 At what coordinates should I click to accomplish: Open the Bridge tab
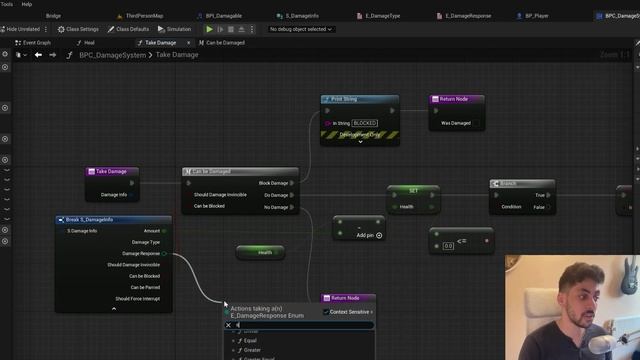tap(53, 16)
